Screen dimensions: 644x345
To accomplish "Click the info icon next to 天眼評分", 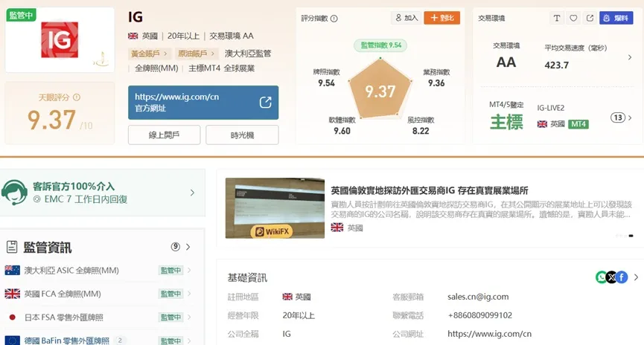I will [x=77, y=97].
